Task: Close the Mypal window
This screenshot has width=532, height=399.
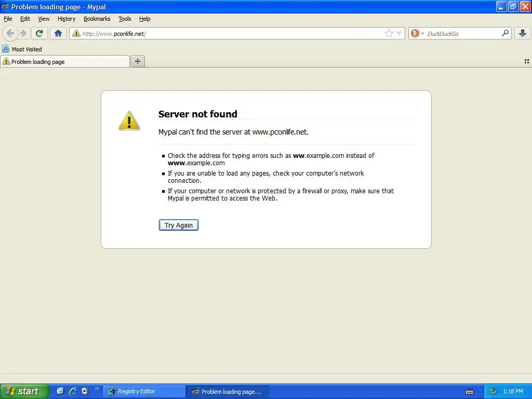Action: pos(525,6)
